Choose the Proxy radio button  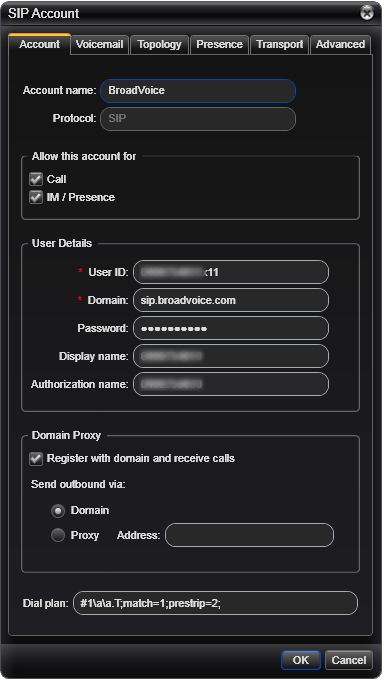[58, 535]
